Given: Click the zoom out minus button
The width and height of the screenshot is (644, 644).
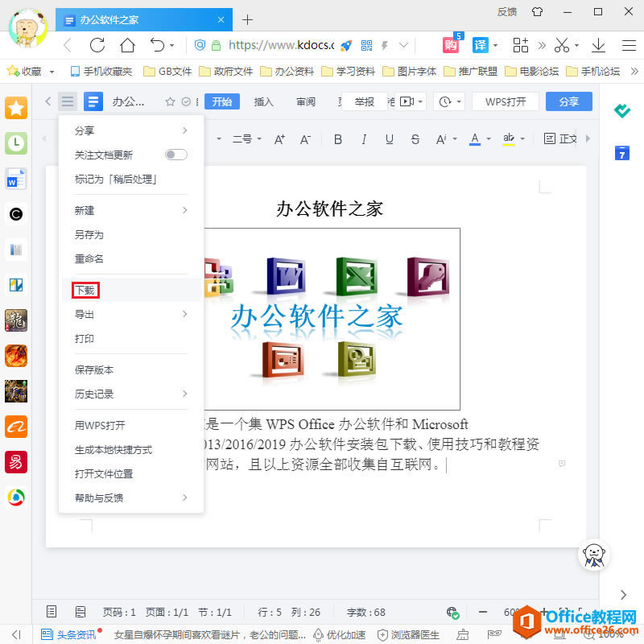Looking at the screenshot, I should (483, 612).
